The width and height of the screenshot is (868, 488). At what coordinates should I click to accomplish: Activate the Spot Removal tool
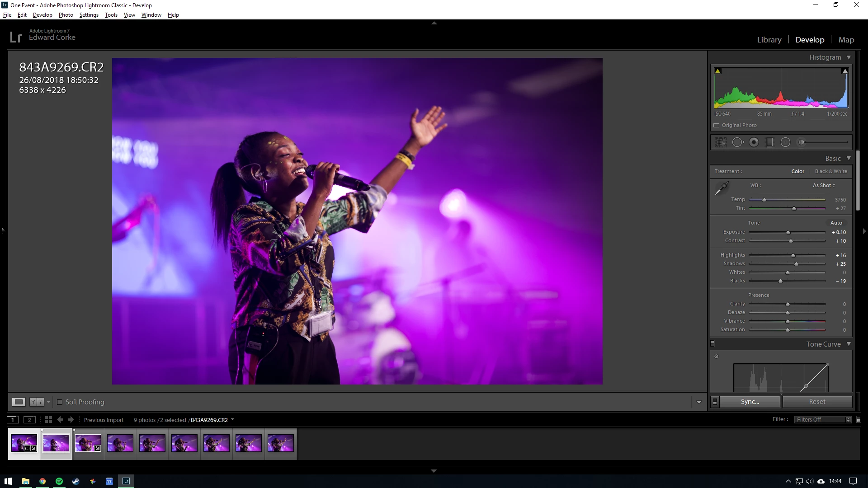pyautogui.click(x=737, y=142)
